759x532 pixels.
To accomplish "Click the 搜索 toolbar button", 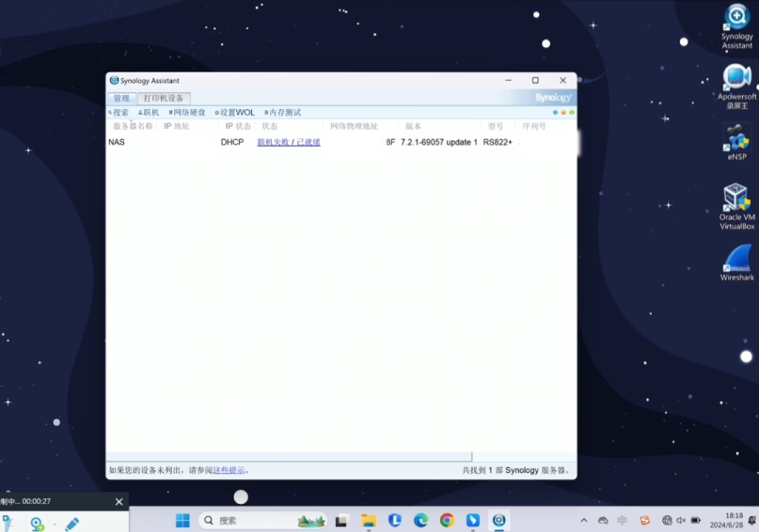I will [119, 113].
